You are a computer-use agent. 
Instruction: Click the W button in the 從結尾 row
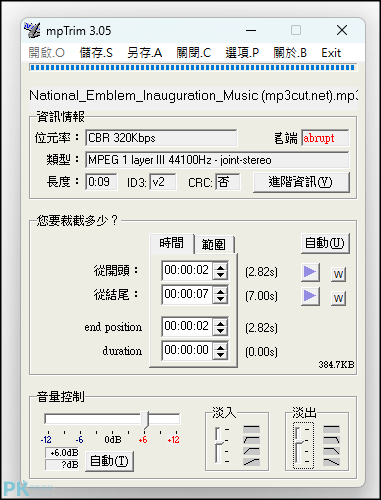tap(338, 298)
